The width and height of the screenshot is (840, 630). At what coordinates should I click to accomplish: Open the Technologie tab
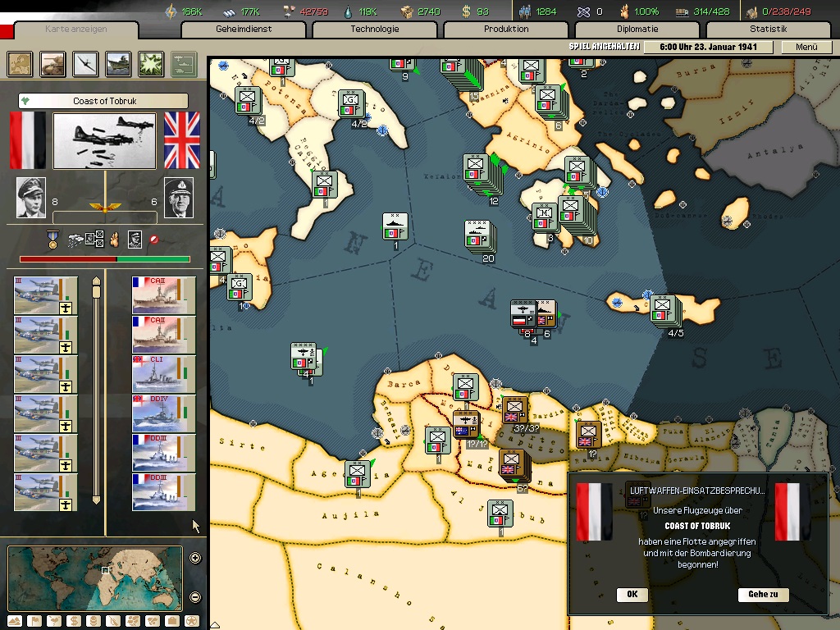[375, 29]
